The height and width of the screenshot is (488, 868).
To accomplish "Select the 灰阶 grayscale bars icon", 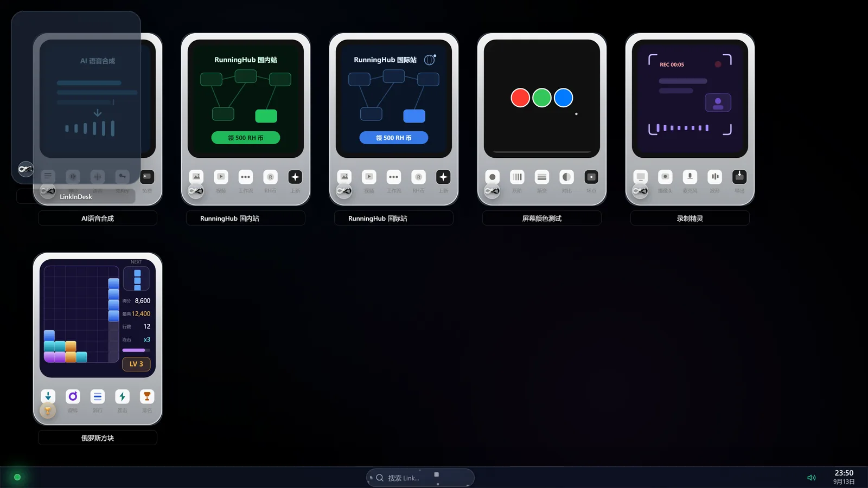I will click(x=517, y=177).
